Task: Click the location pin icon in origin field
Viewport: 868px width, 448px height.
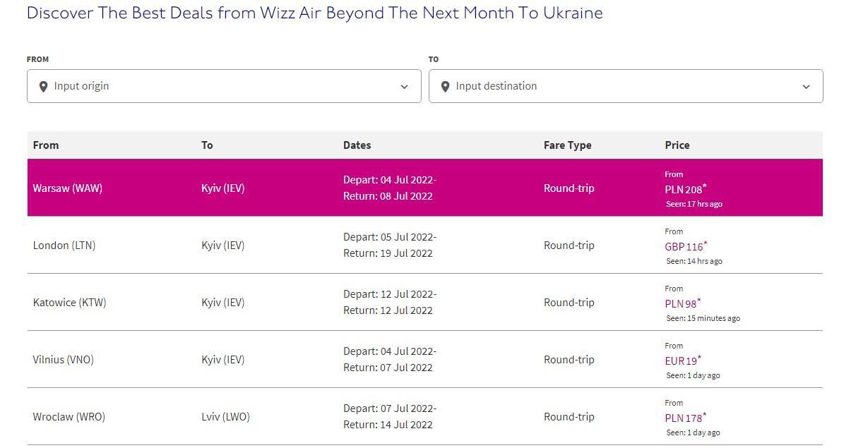Action: [43, 87]
